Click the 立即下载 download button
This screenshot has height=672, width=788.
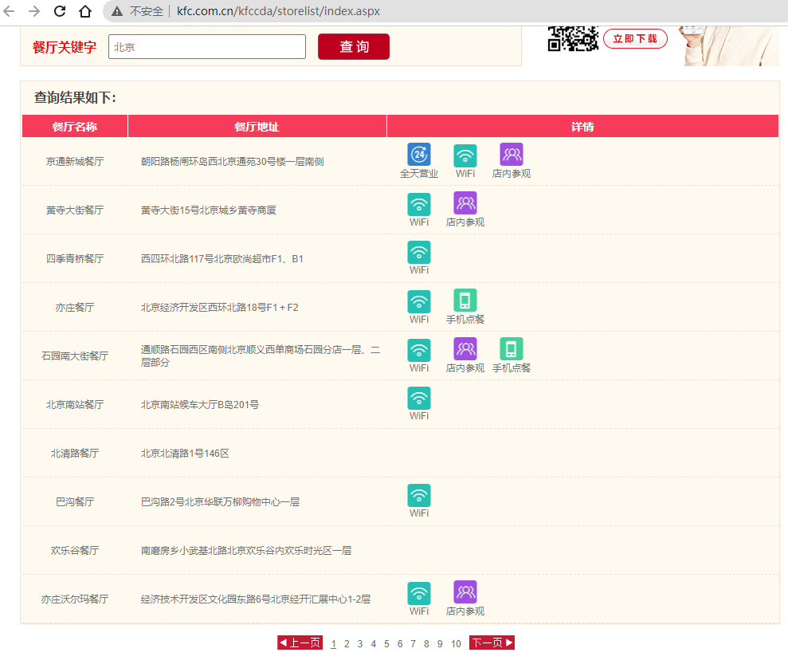pyautogui.click(x=635, y=39)
